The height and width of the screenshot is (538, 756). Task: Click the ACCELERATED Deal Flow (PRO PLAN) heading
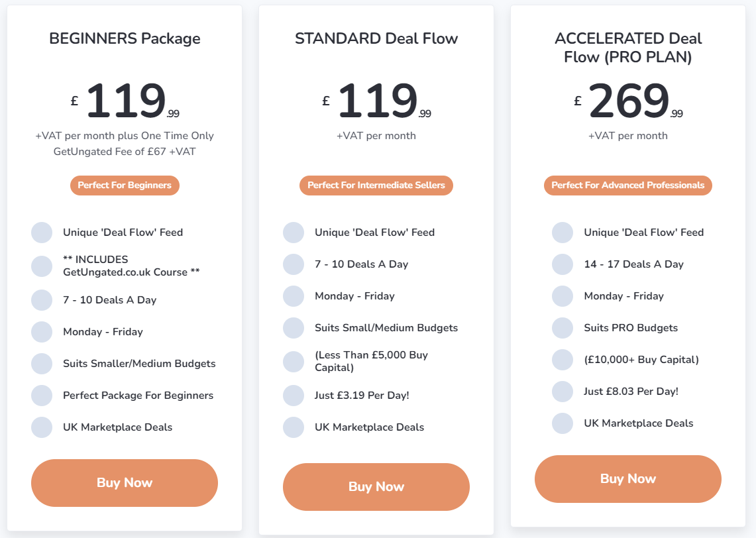pos(627,47)
